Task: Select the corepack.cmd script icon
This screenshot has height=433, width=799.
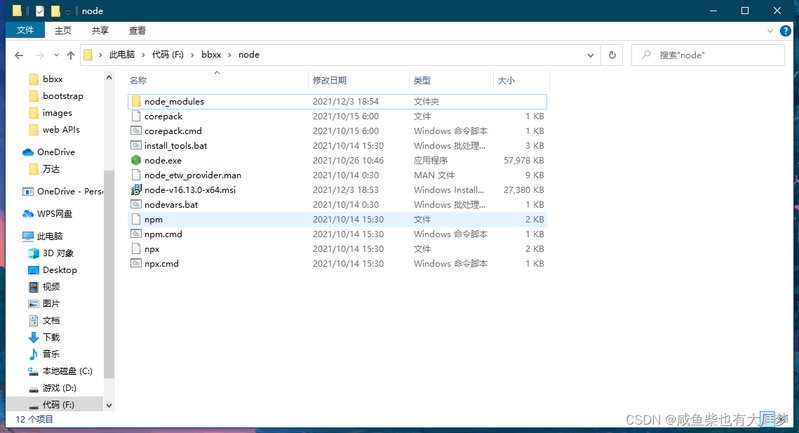Action: tap(136, 131)
